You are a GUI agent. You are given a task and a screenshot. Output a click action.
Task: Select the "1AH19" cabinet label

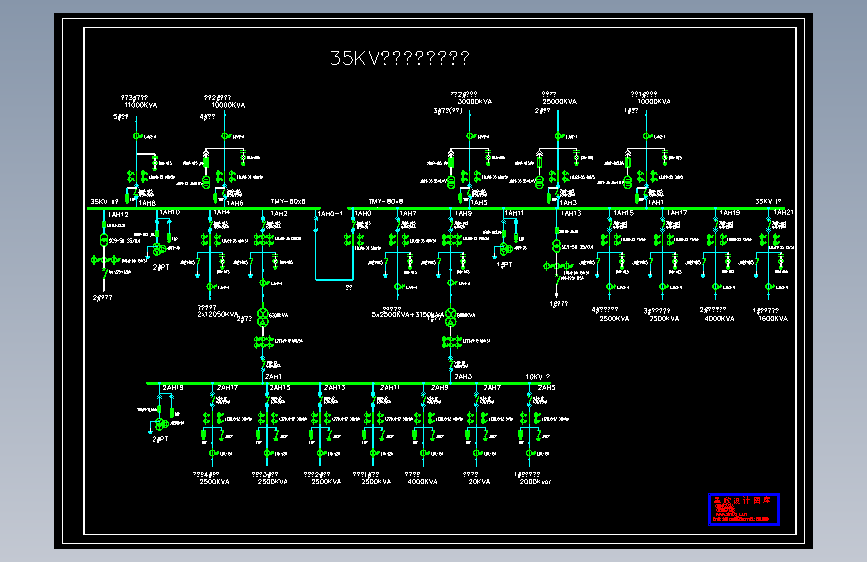click(730, 212)
